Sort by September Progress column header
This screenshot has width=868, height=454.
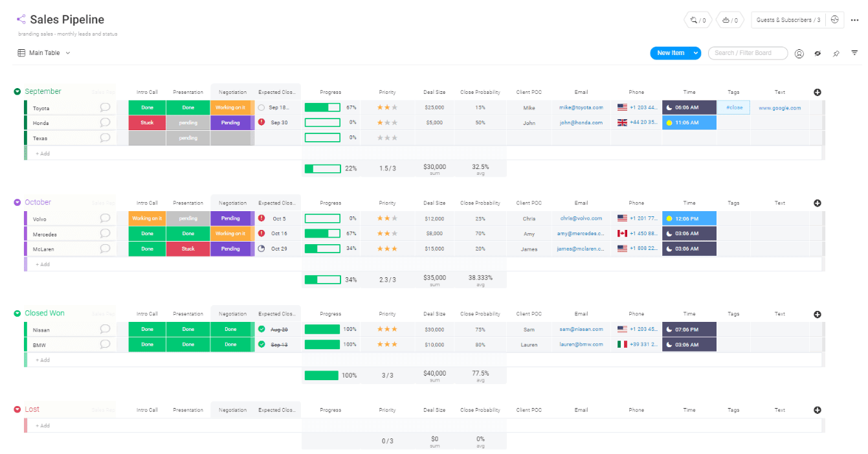(330, 92)
